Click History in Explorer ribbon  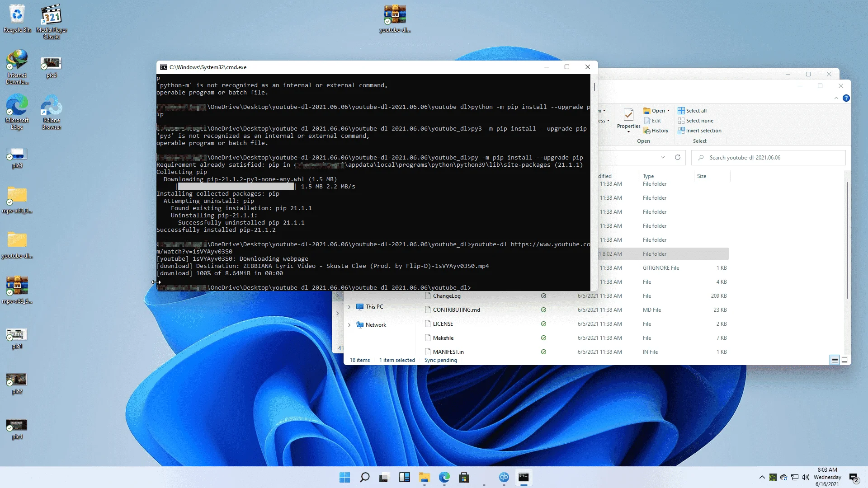pyautogui.click(x=656, y=131)
